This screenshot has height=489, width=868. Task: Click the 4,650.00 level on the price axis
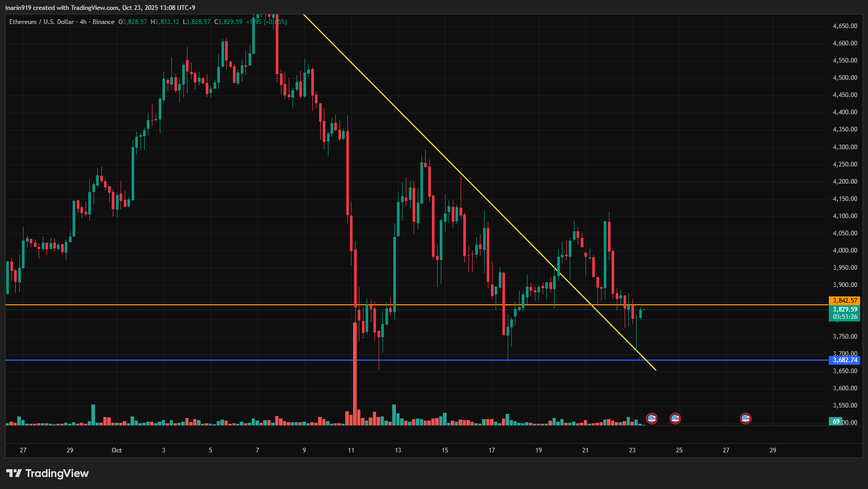coord(844,26)
